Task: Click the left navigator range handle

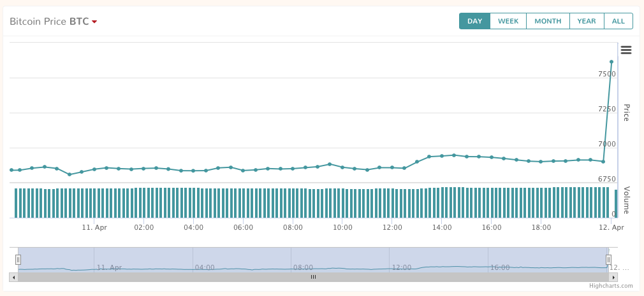Action: pyautogui.click(x=18, y=260)
